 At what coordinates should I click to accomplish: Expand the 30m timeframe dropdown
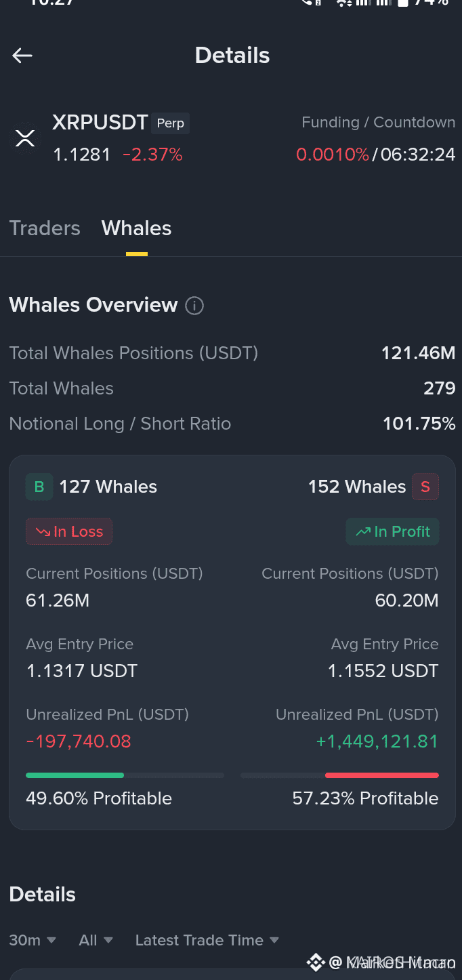click(33, 940)
